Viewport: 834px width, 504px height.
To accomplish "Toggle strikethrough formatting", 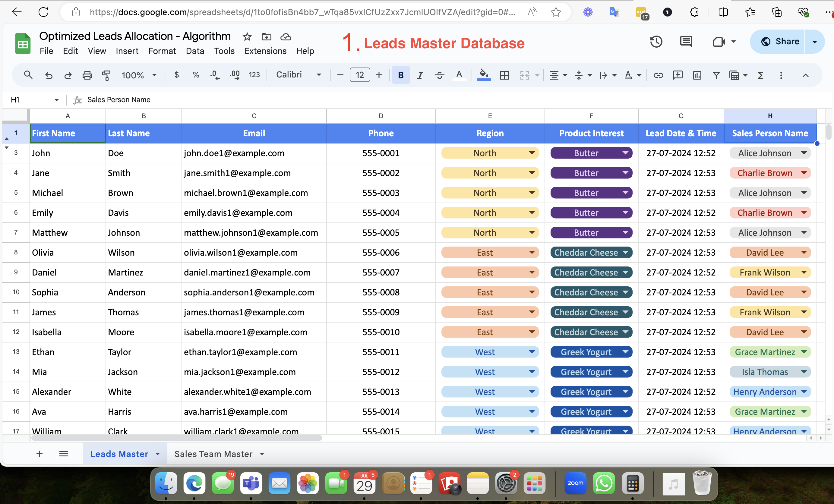I will point(439,75).
